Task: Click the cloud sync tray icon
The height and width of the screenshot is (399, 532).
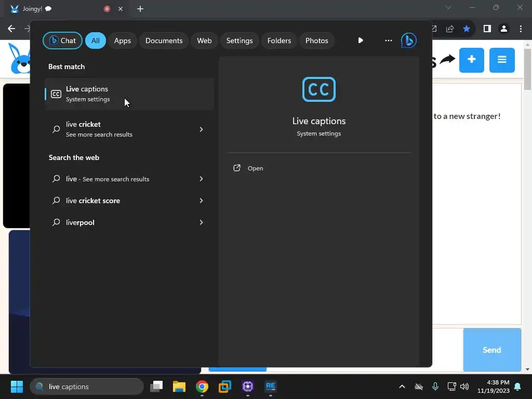Action: point(419,387)
